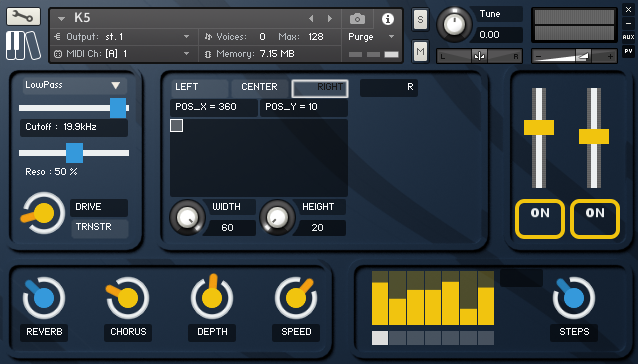The width and height of the screenshot is (638, 364).
Task: Click the volume minus button
Action: click(x=539, y=57)
